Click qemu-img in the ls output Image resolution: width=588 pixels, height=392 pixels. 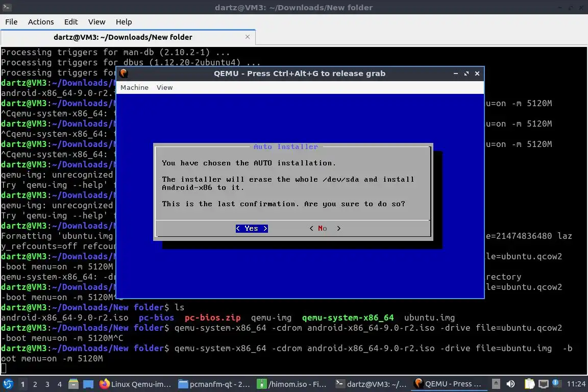[272, 317]
